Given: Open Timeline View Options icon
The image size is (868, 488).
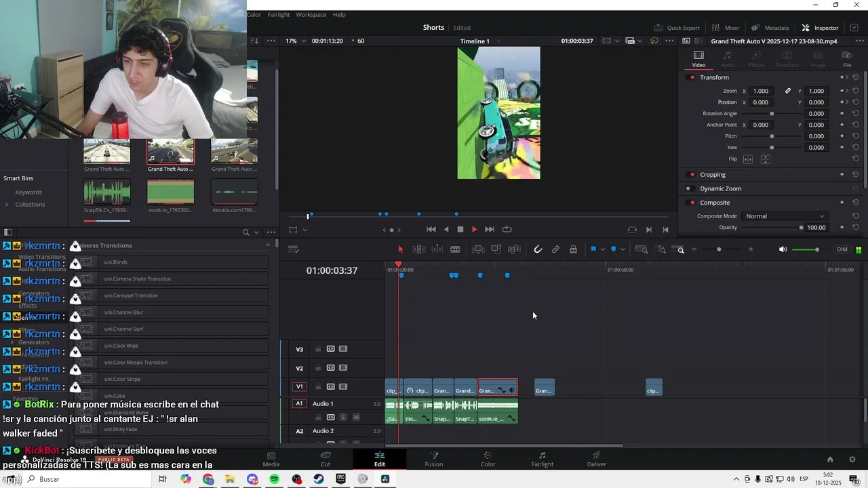Looking at the screenshot, I should (294, 249).
